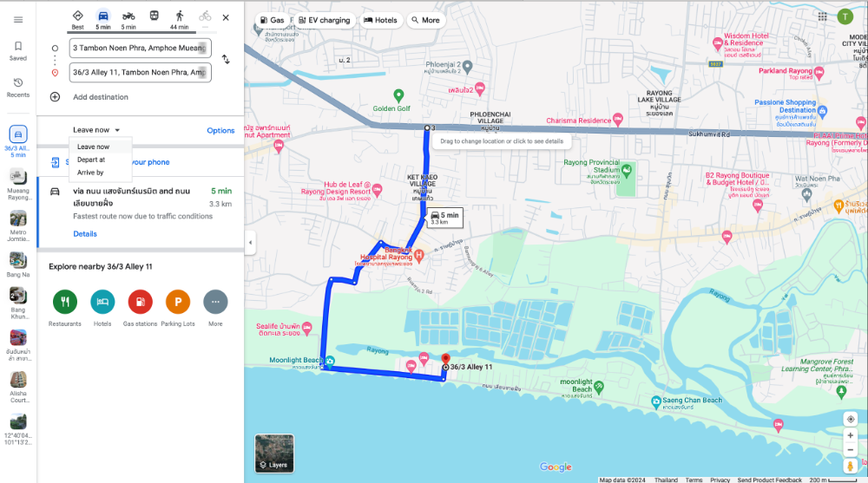868x483 pixels.
Task: Filter map by Hotels
Action: (380, 20)
